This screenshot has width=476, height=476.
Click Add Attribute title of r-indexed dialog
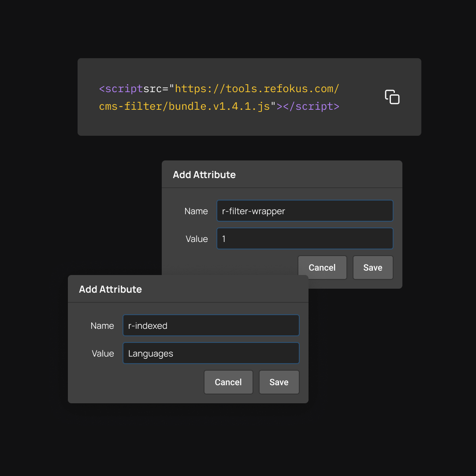tap(110, 289)
